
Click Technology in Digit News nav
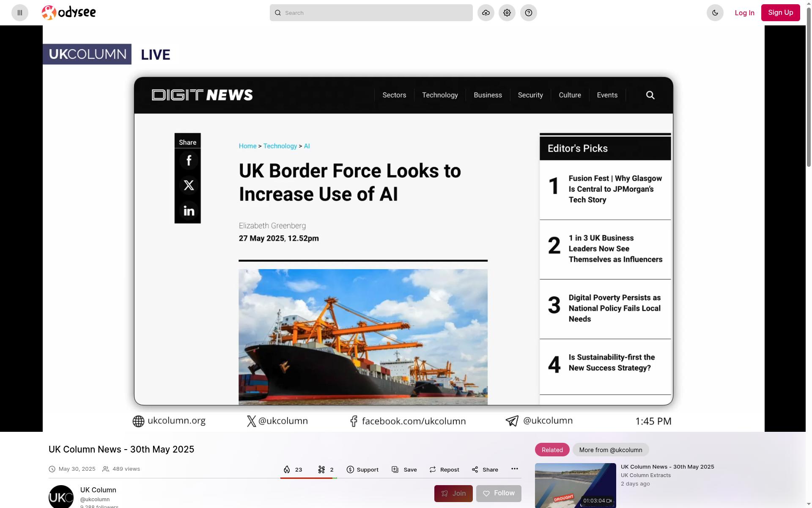pos(440,95)
